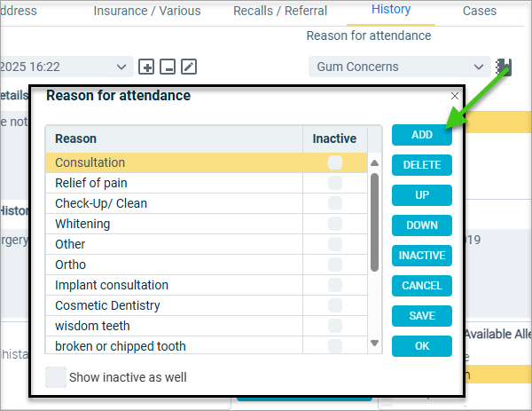This screenshot has height=411, width=532.
Task: Toggle Inactive checkbox for Consultation
Action: pos(335,162)
